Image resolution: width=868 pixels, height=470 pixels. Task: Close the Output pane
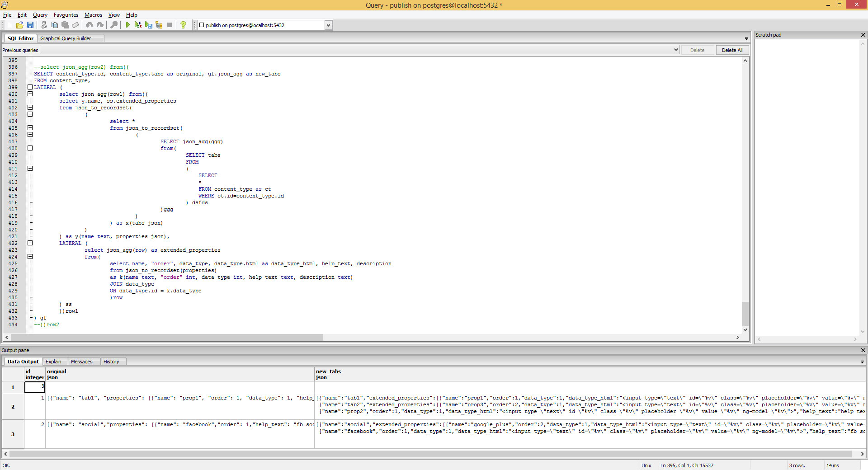coord(863,350)
